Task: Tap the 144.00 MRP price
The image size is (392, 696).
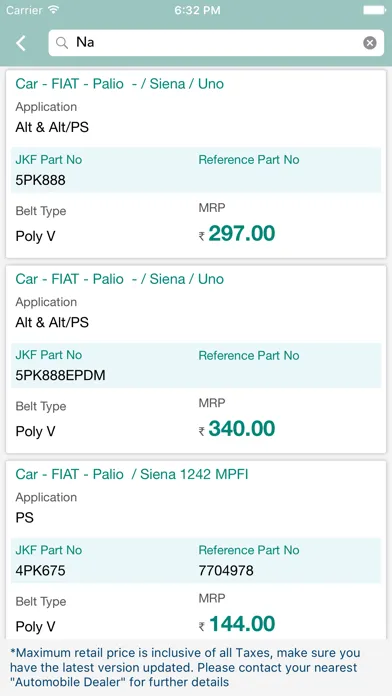Action: pos(242,624)
